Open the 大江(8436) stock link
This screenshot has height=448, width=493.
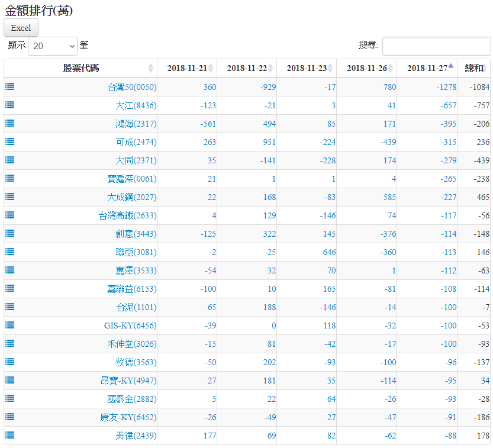tap(136, 105)
